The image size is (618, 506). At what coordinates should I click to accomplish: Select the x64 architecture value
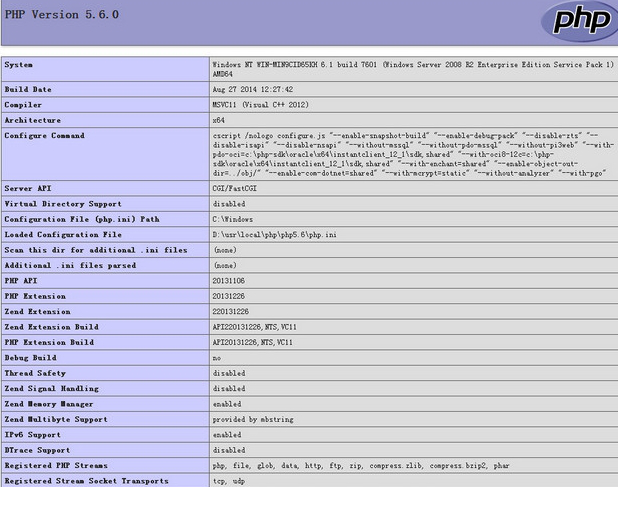(x=218, y=120)
